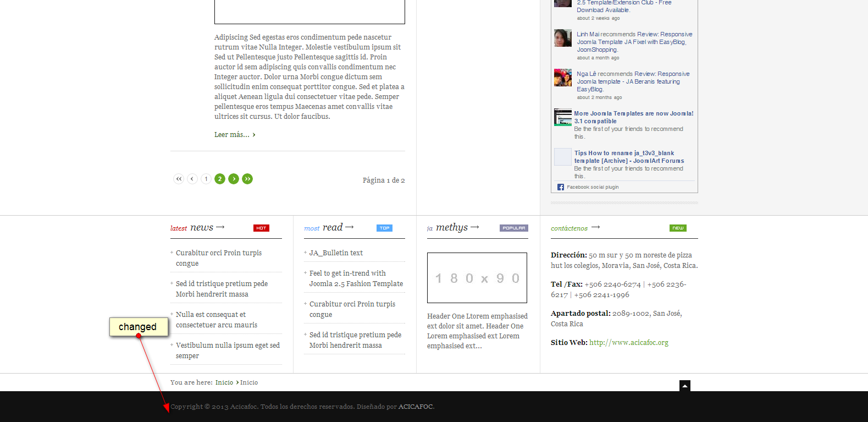Click the red HOT badge
Image resolution: width=868 pixels, height=422 pixels.
pyautogui.click(x=261, y=228)
